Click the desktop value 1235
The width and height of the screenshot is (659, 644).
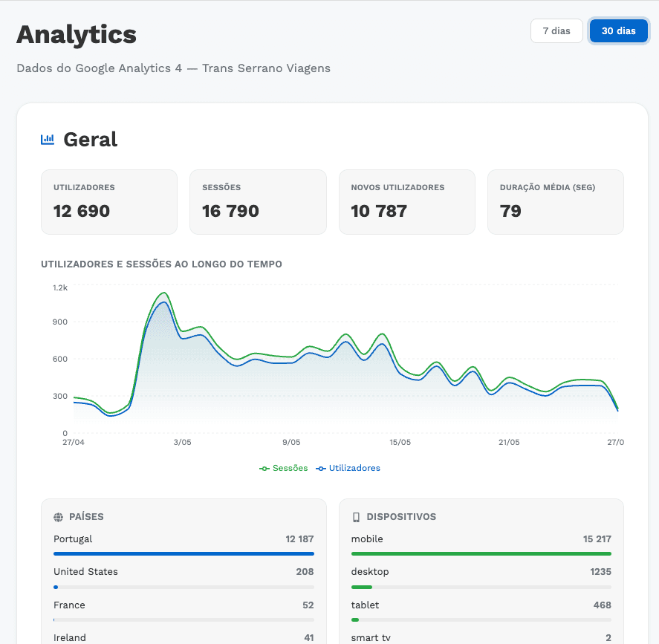tap(600, 572)
